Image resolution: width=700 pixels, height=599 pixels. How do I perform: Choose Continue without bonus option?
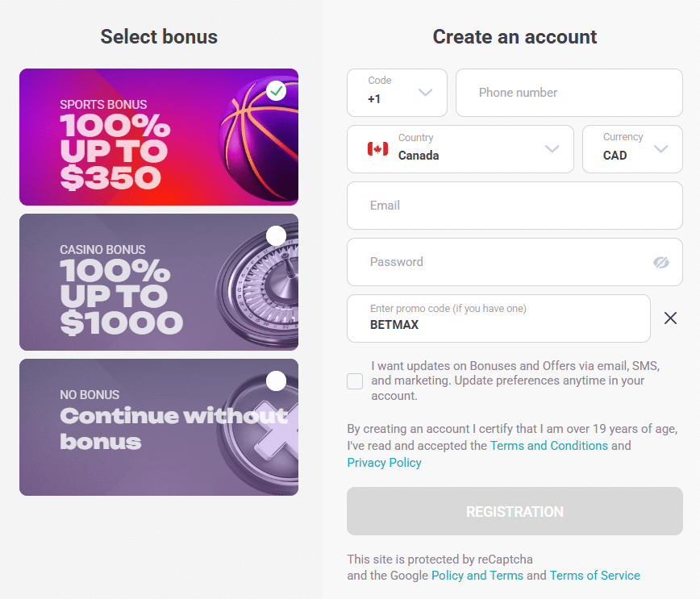pos(158,427)
